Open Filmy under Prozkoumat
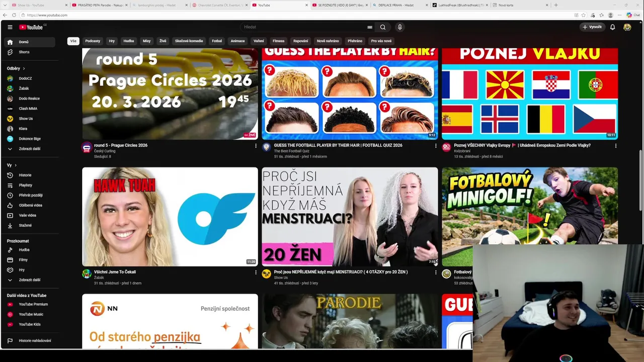Image resolution: width=644 pixels, height=362 pixels. [30, 260]
